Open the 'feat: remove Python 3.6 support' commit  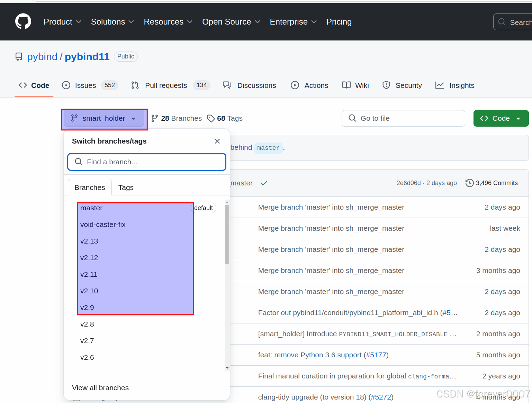(x=310, y=355)
